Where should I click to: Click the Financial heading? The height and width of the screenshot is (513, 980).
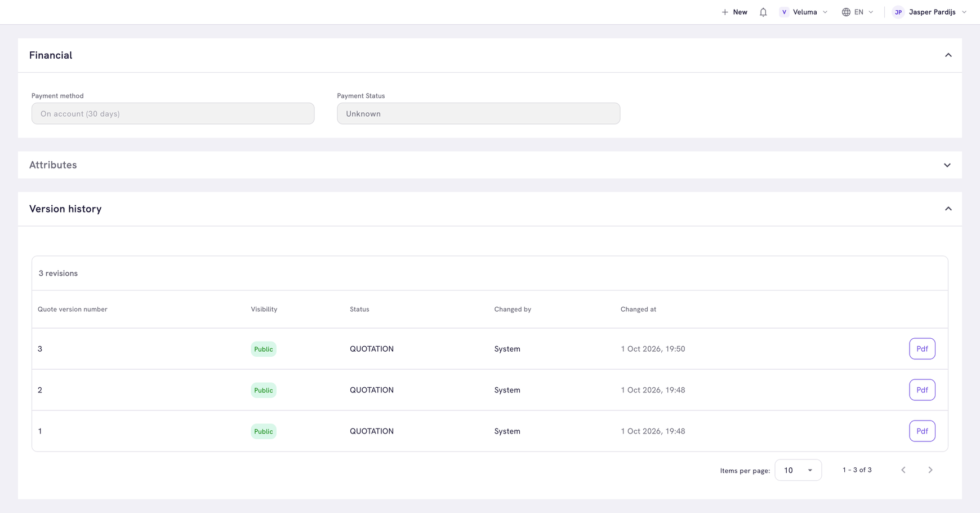tap(51, 55)
